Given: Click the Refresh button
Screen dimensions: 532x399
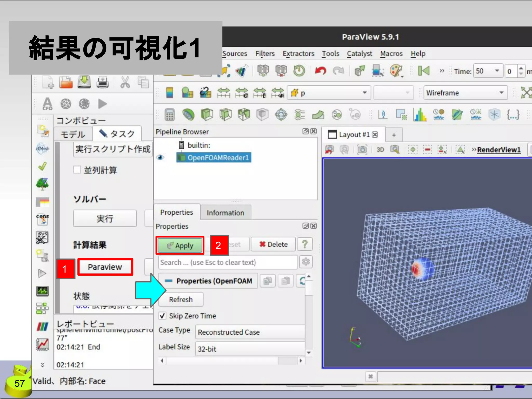Looking at the screenshot, I should 181,299.
